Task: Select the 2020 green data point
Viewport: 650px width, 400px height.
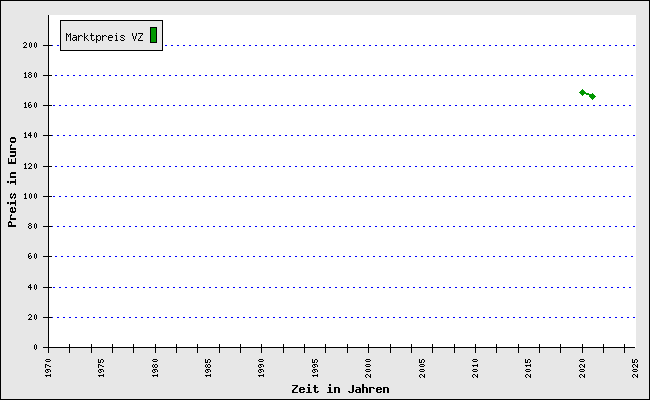Action: 582,92
